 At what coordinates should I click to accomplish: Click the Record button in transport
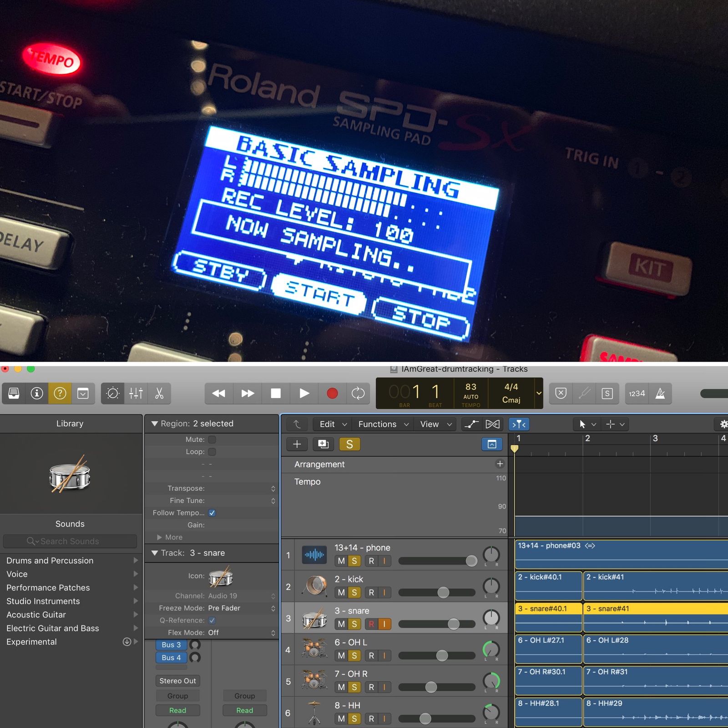(332, 393)
